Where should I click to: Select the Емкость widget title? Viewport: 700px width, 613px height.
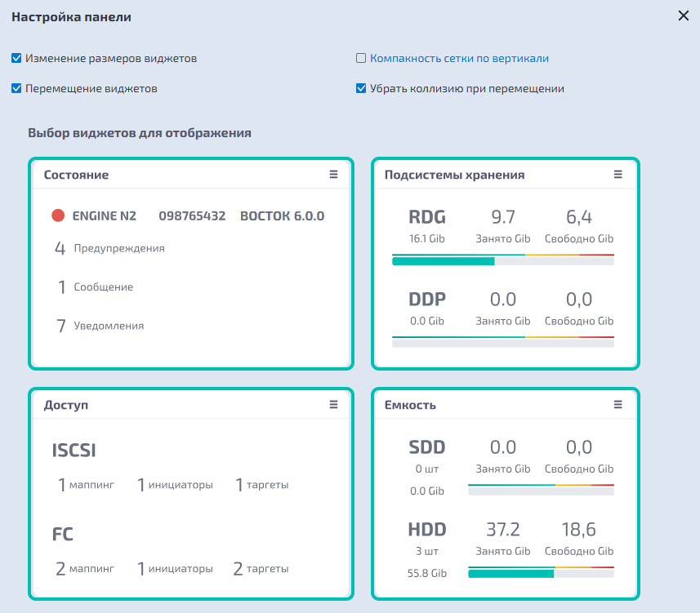click(x=410, y=405)
